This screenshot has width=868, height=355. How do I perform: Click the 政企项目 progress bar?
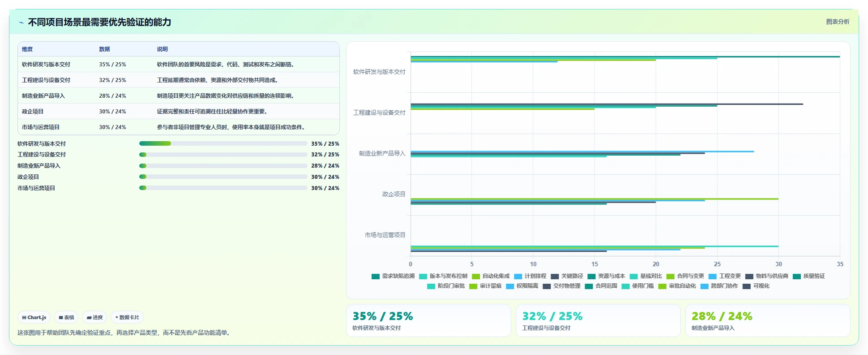pyautogui.click(x=223, y=177)
